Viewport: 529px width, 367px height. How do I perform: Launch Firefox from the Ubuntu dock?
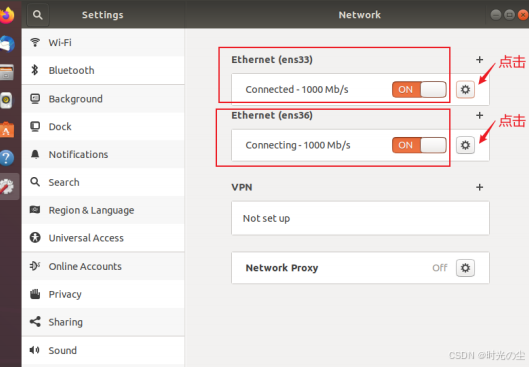point(7,15)
